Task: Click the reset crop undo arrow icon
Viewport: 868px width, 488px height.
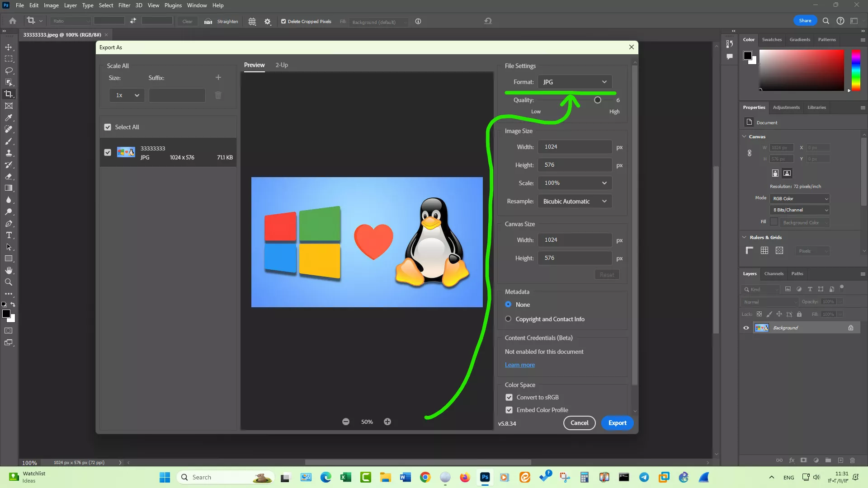Action: [x=488, y=21]
